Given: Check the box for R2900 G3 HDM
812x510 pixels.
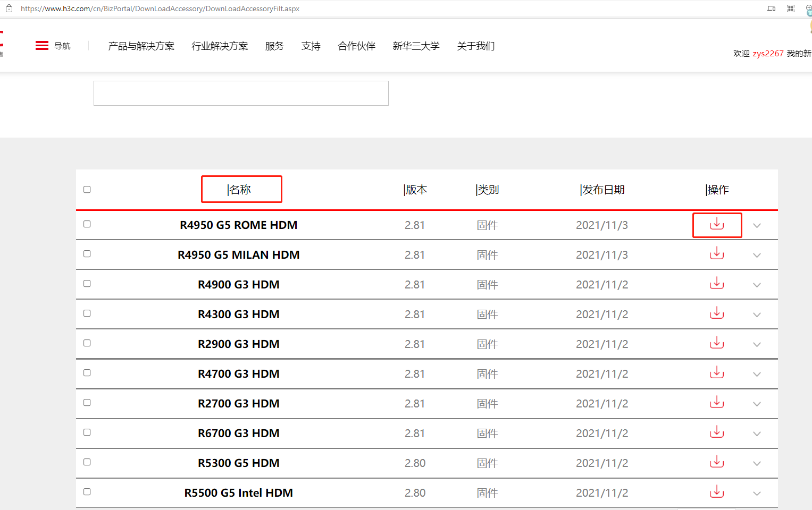Looking at the screenshot, I should [x=87, y=343].
